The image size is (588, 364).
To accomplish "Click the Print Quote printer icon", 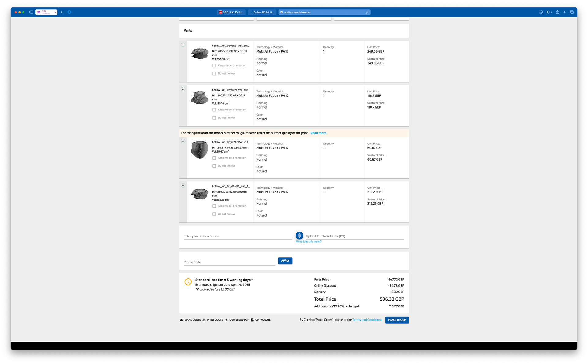I will point(204,320).
